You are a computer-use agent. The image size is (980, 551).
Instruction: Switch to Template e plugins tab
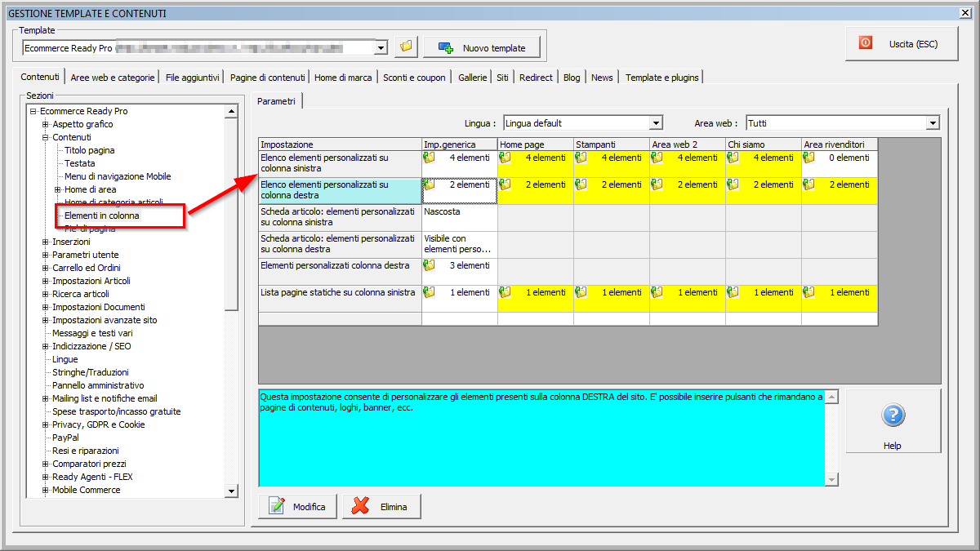pyautogui.click(x=661, y=78)
